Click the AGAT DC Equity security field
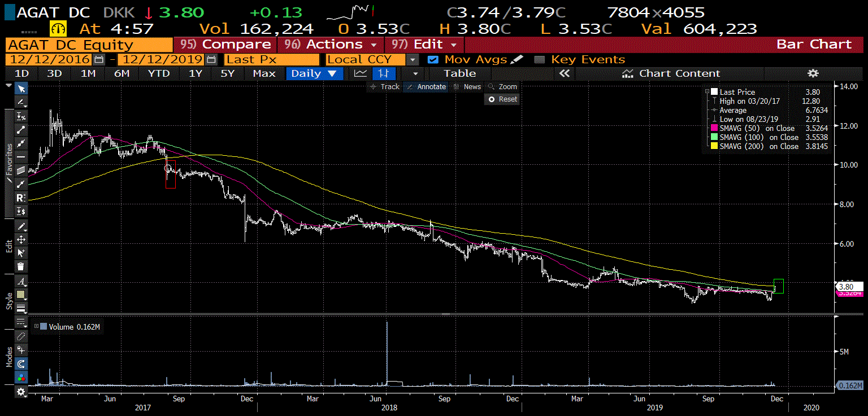The width and height of the screenshot is (868, 416). [x=89, y=45]
